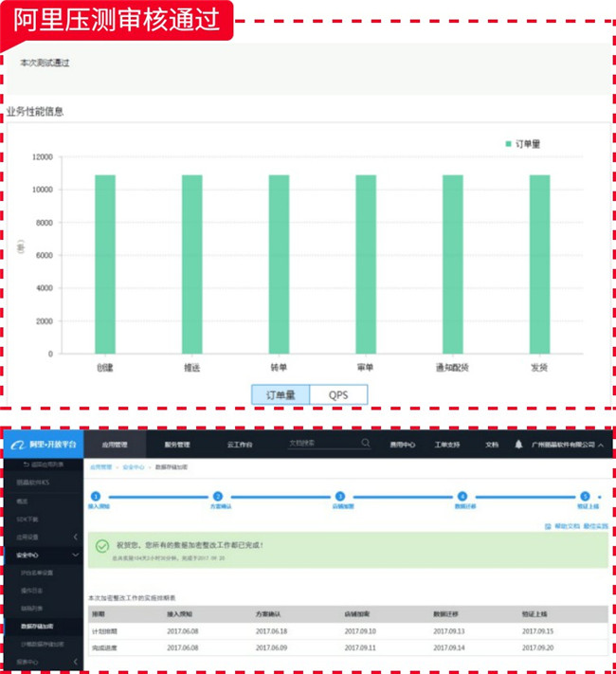Image resolution: width=616 pixels, height=674 pixels.
Task: Open 操作日志 in the sidebar
Action: tap(31, 591)
